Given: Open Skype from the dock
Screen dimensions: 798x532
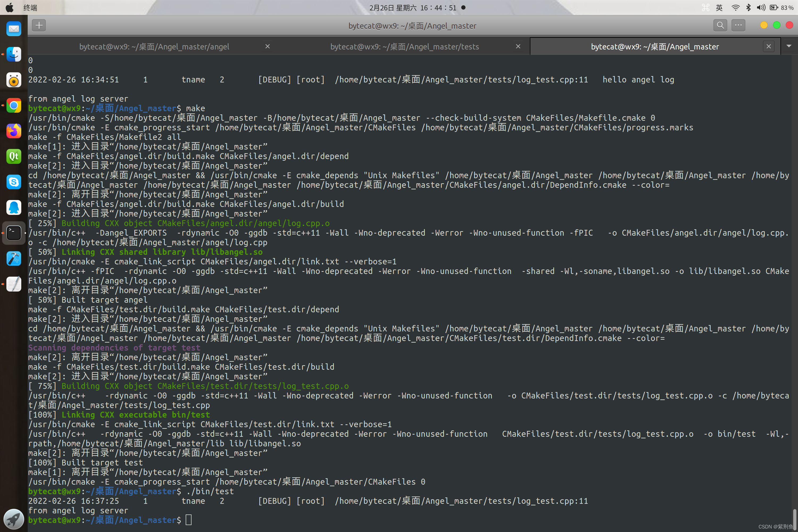Looking at the screenshot, I should (x=14, y=182).
